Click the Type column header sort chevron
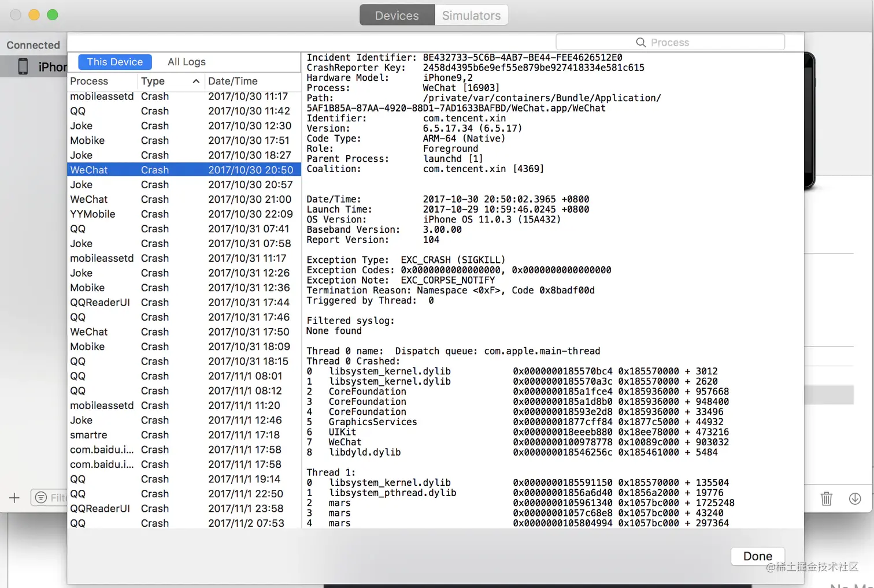 click(196, 81)
